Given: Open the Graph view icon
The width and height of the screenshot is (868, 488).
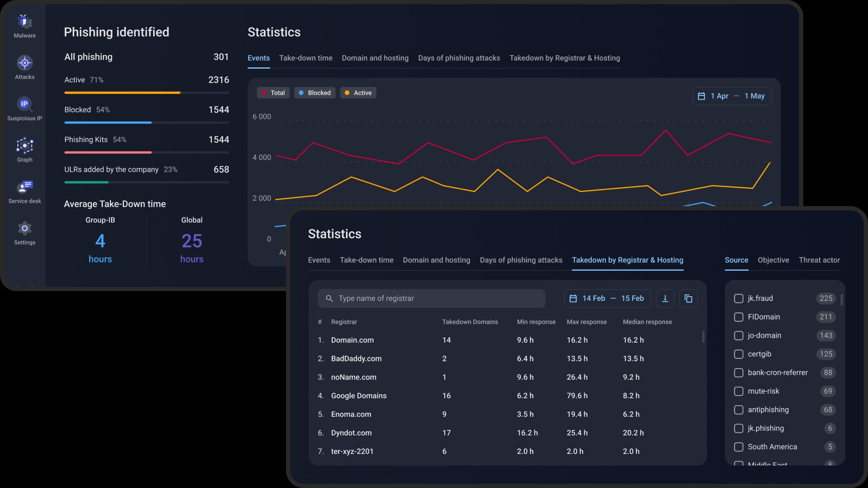Looking at the screenshot, I should point(24,146).
